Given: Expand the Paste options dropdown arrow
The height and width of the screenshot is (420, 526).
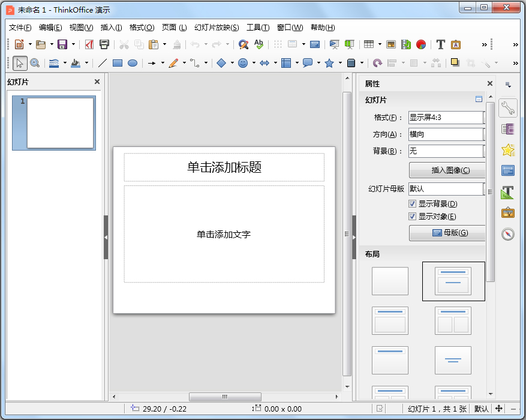Looking at the screenshot, I should tap(165, 44).
